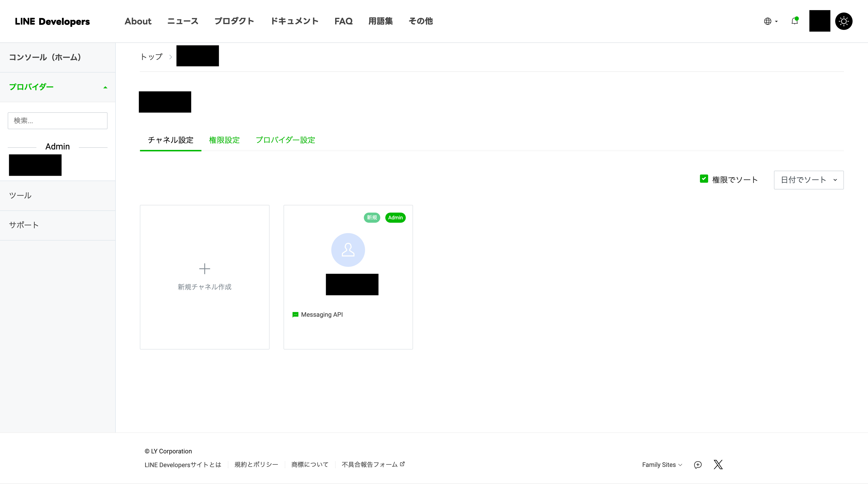This screenshot has width=868, height=484.
Task: Click the LINE Developers logo
Action: [52, 21]
